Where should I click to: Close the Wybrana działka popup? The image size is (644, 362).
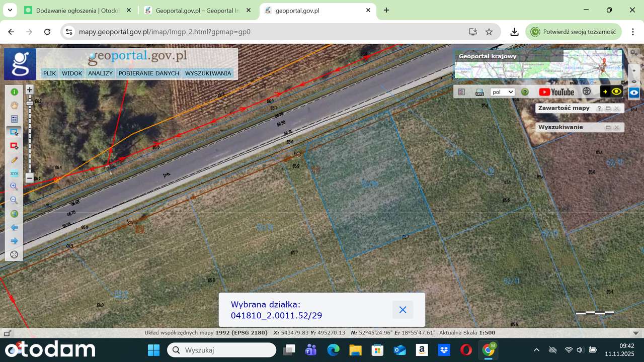[403, 310]
